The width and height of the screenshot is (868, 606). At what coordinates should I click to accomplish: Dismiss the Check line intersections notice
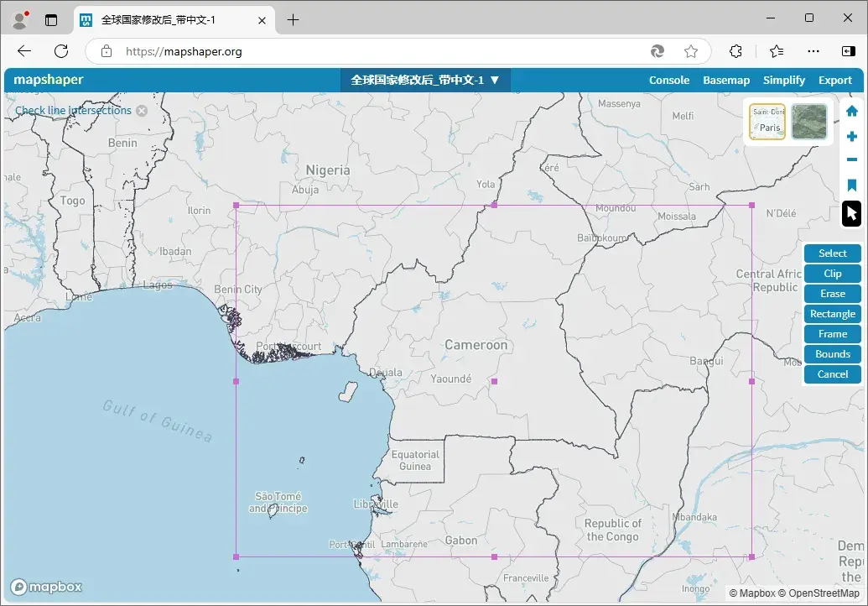(x=142, y=110)
